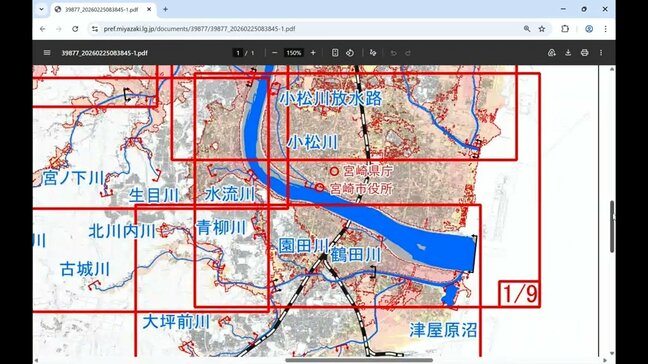The width and height of the screenshot is (648, 364).
Task: Click the horizontal scrollbar thumb
Action: pyautogui.click(x=359, y=360)
